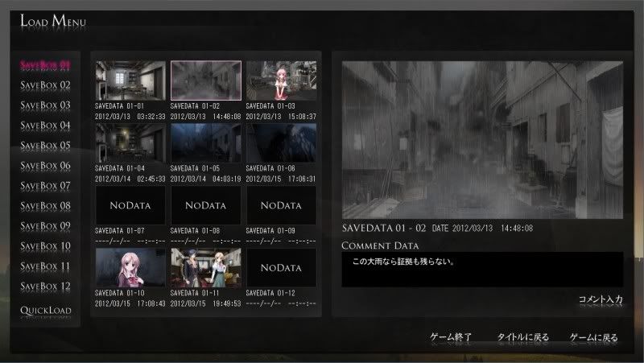
Task: Click timestamp '2012/03/14 02:45:33'
Action: [130, 179]
